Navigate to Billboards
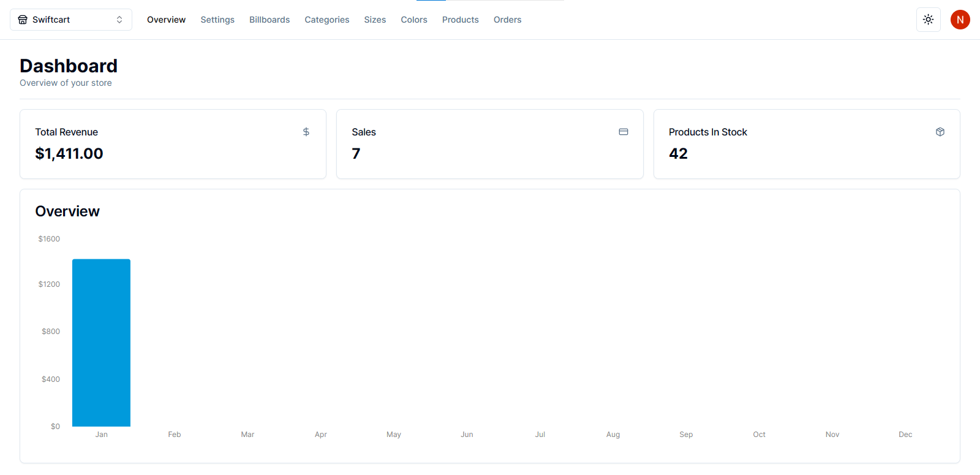 click(x=269, y=20)
